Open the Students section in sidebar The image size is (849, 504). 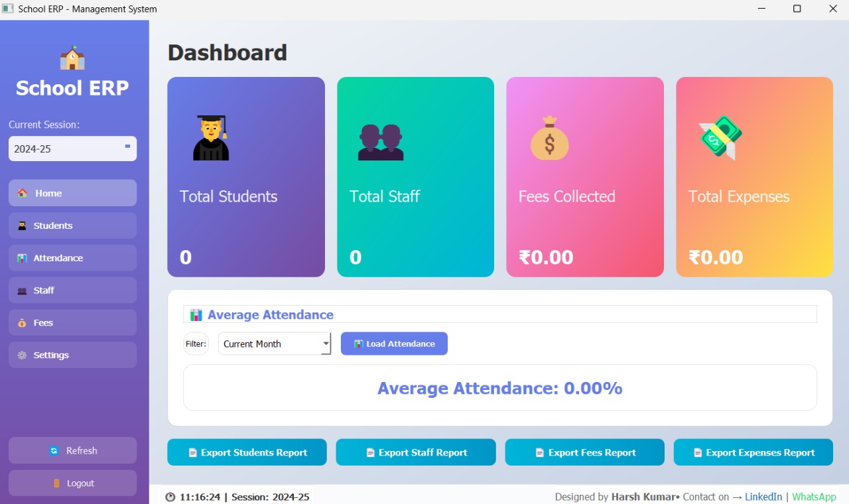[72, 225]
